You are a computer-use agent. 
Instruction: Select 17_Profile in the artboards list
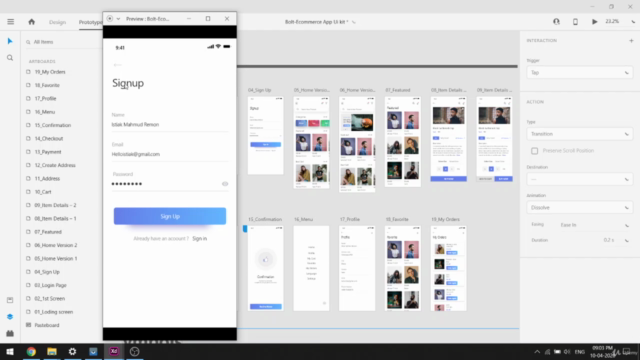45,99
